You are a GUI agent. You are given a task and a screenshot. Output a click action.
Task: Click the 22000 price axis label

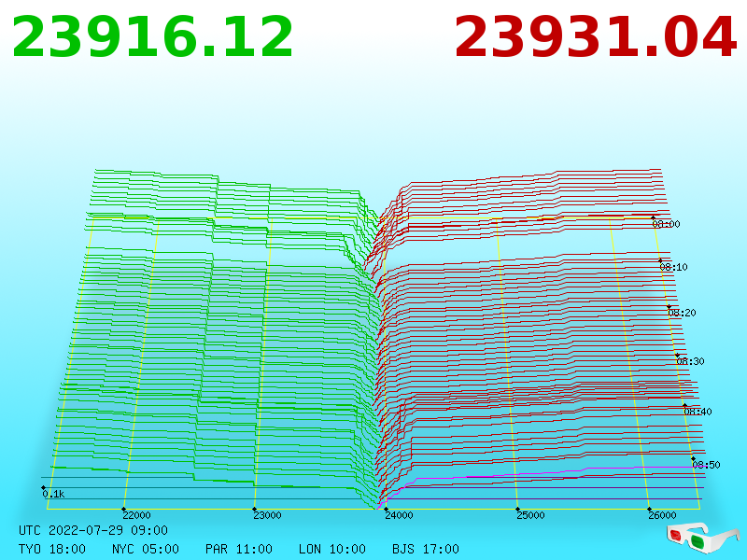click(136, 515)
